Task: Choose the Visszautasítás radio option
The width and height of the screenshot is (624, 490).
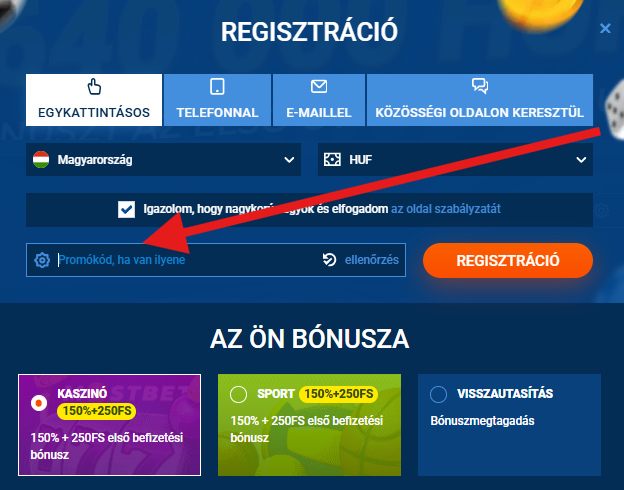Action: coord(439,394)
